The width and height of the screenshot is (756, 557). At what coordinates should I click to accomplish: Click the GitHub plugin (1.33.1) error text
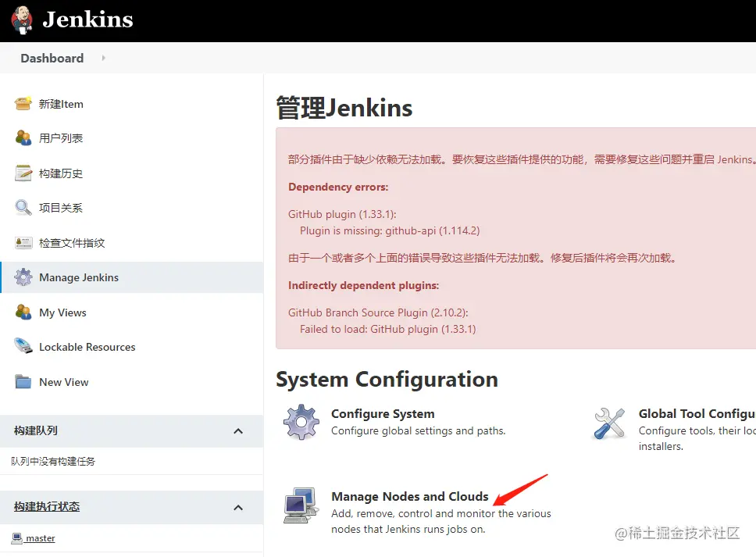[342, 214]
